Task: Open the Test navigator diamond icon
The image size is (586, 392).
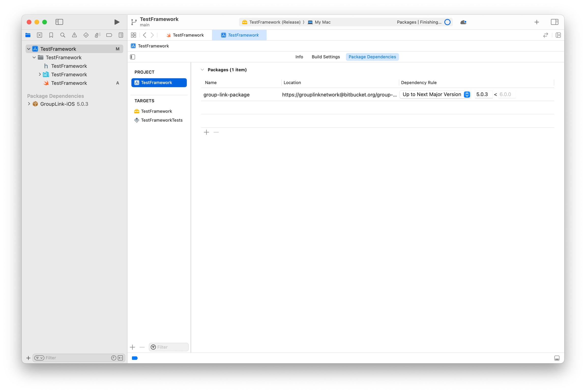Action: click(x=86, y=35)
